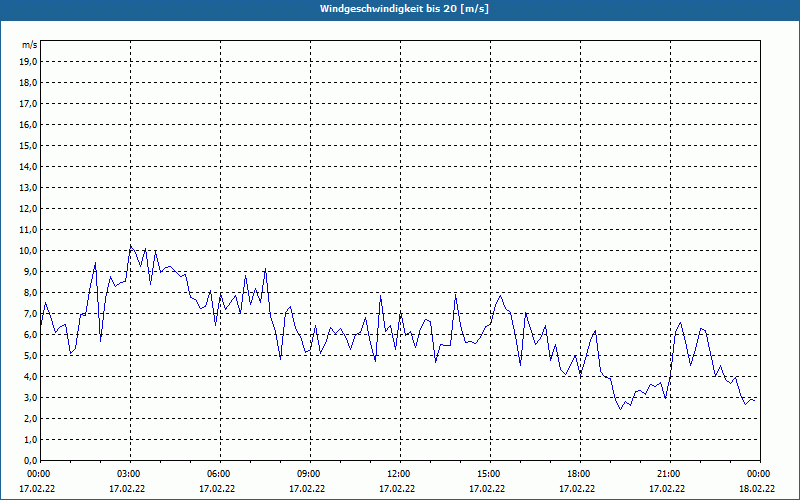
Task: Pick the "13,0" y-axis tick label
Action: pos(28,188)
